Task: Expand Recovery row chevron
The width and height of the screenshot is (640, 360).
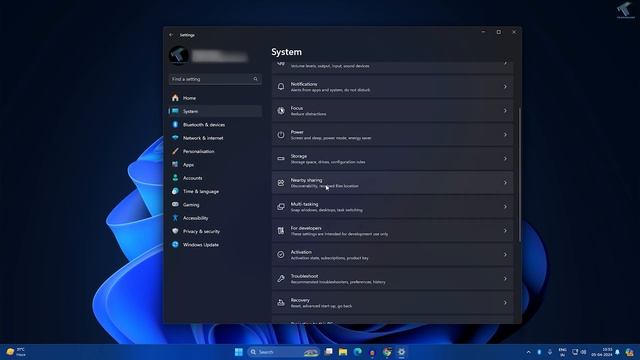Action: (x=505, y=303)
